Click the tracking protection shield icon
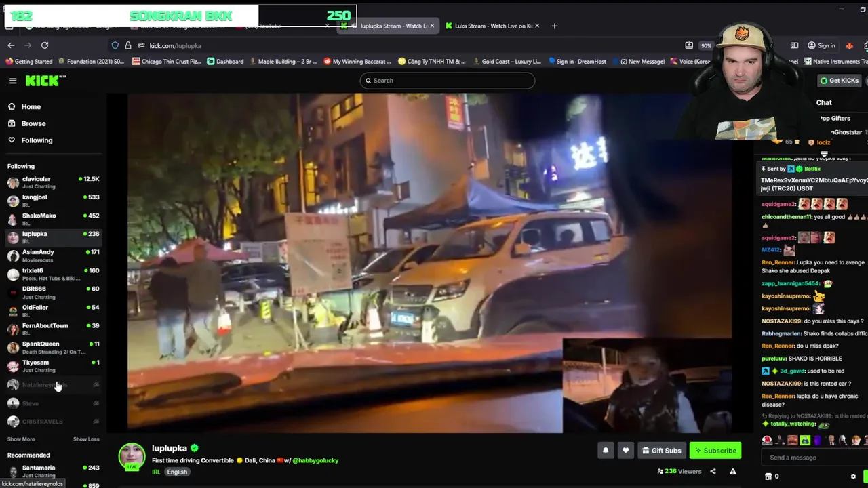The width and height of the screenshot is (868, 488). pyautogui.click(x=115, y=45)
